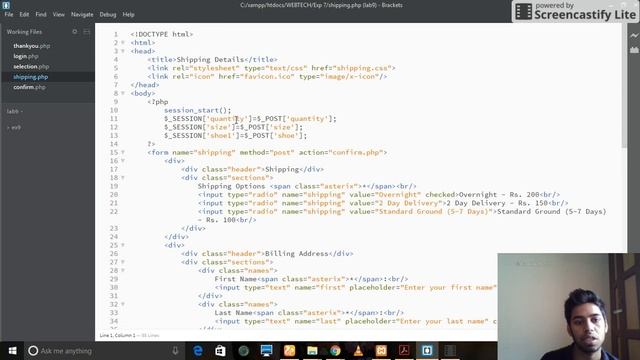Fold the form block at line 15
Viewport: 640px width, 360px height.
tap(123, 152)
